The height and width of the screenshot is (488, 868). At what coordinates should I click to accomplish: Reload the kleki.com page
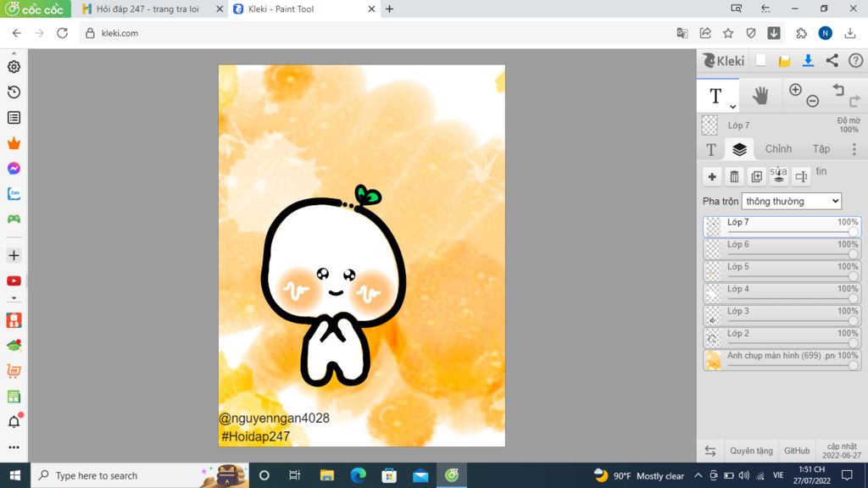click(x=62, y=33)
